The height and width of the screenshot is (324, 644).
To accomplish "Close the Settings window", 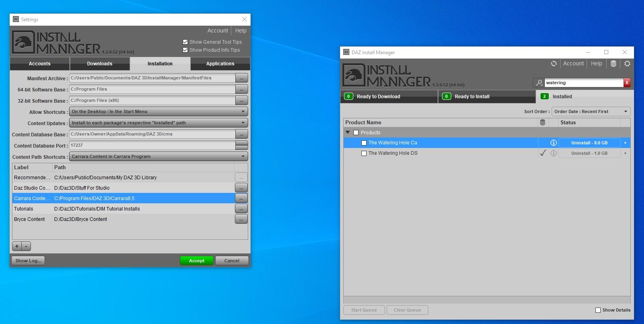I will point(245,19).
